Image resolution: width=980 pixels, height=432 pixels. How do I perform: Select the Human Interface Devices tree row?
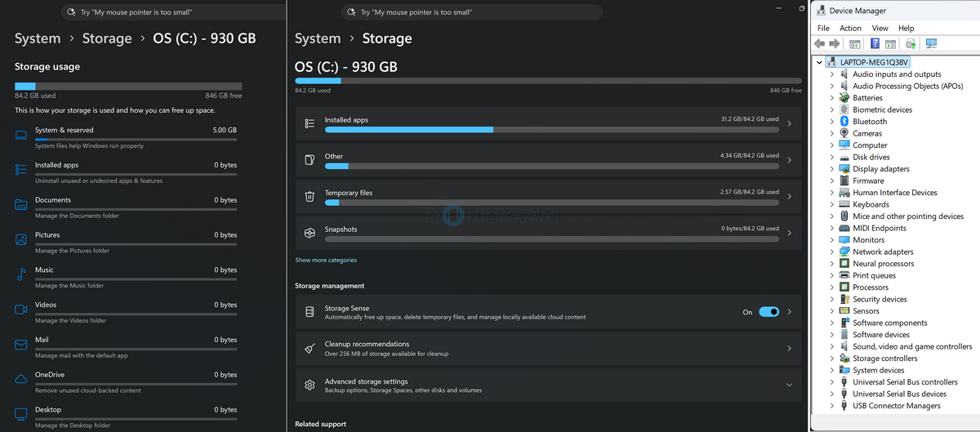click(895, 193)
